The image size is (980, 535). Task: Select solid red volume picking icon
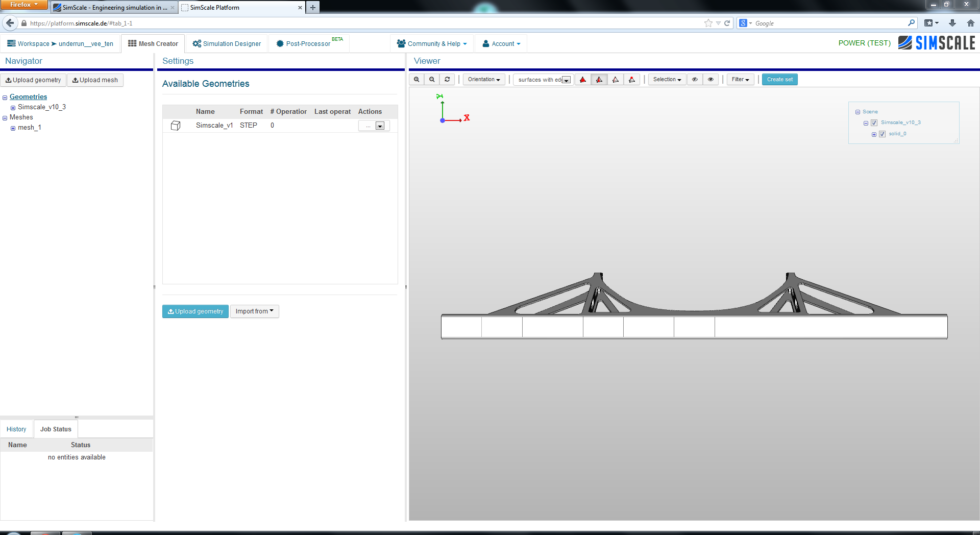(583, 80)
